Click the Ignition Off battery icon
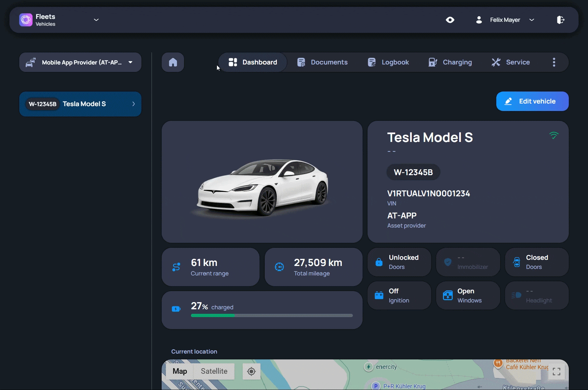The image size is (588, 390). 379,295
